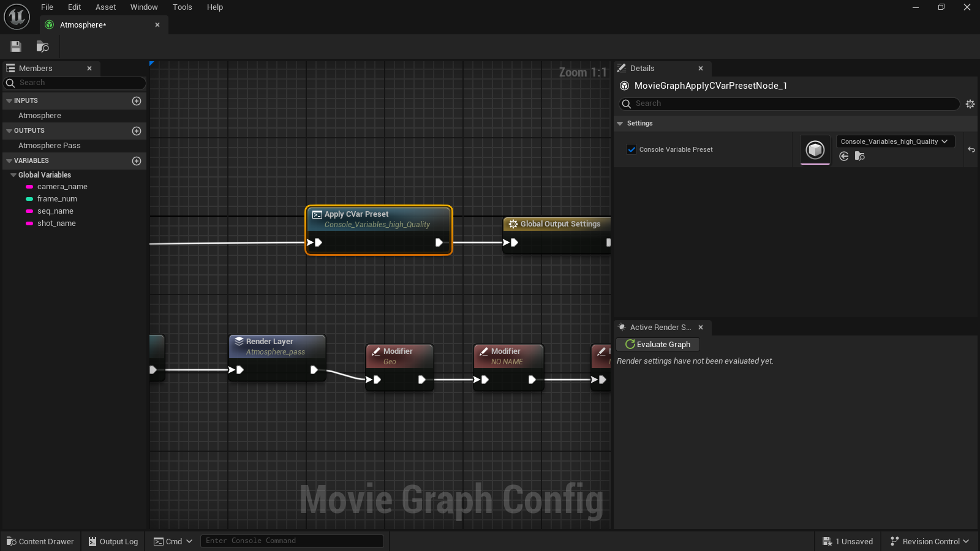Browse to asset in Content Browser icon

click(x=42, y=47)
